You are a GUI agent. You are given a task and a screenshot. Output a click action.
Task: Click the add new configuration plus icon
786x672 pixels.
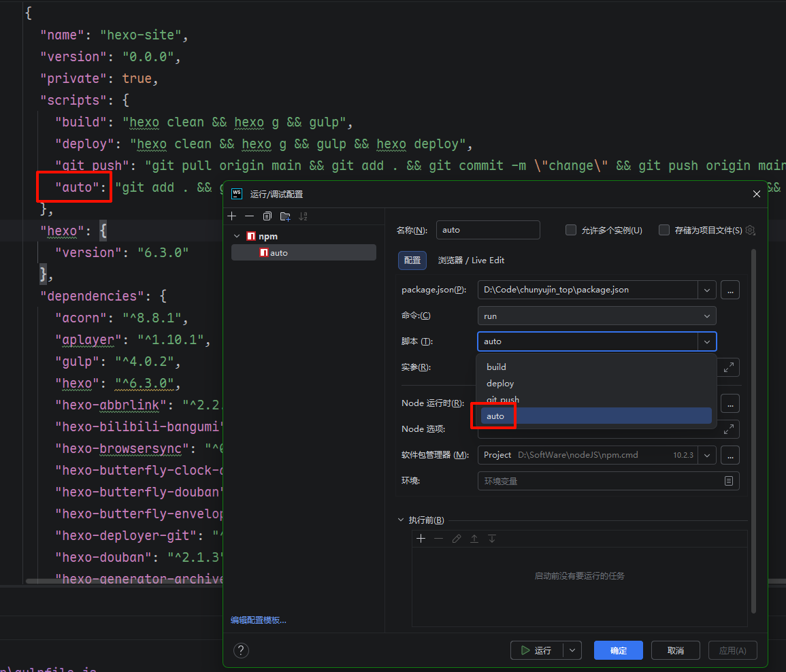232,216
